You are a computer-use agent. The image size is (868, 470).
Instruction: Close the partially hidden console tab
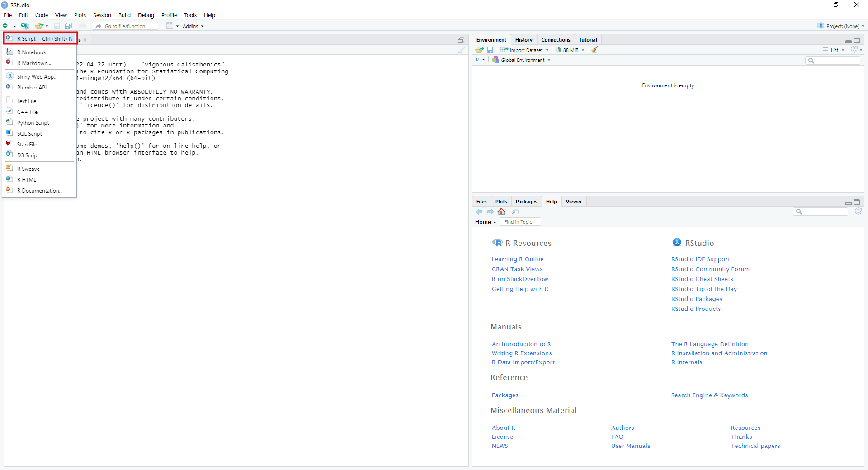pyautogui.click(x=85, y=40)
